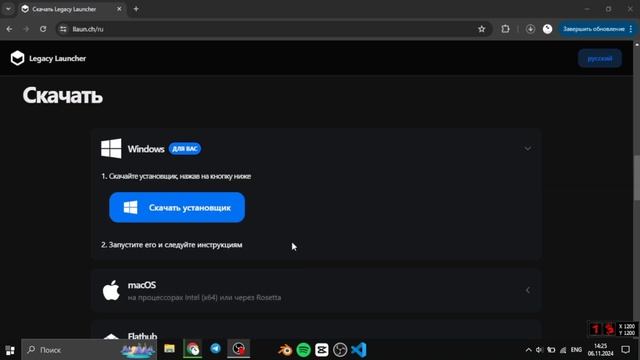Open Visual Studio Code from the taskbar
The width and height of the screenshot is (640, 360).
358,350
